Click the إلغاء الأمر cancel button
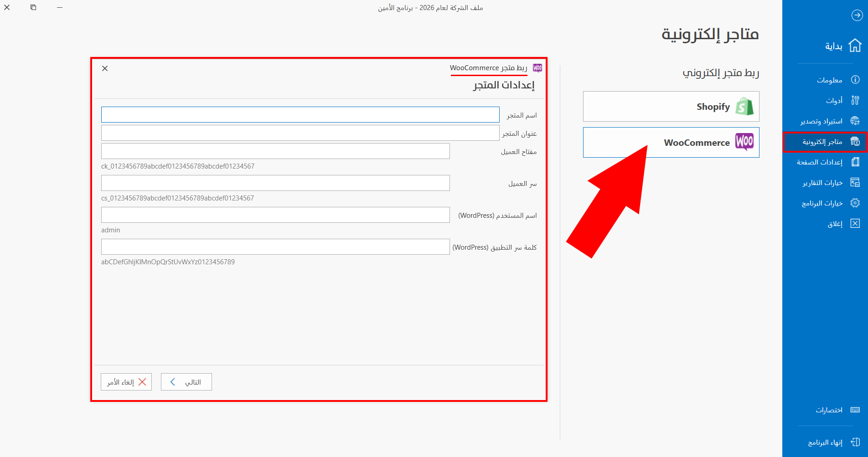 point(126,382)
